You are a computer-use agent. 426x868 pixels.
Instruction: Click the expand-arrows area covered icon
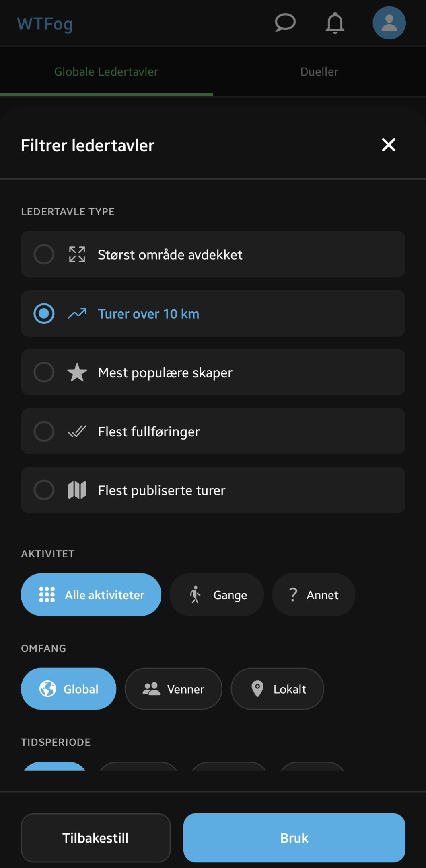[x=77, y=254]
